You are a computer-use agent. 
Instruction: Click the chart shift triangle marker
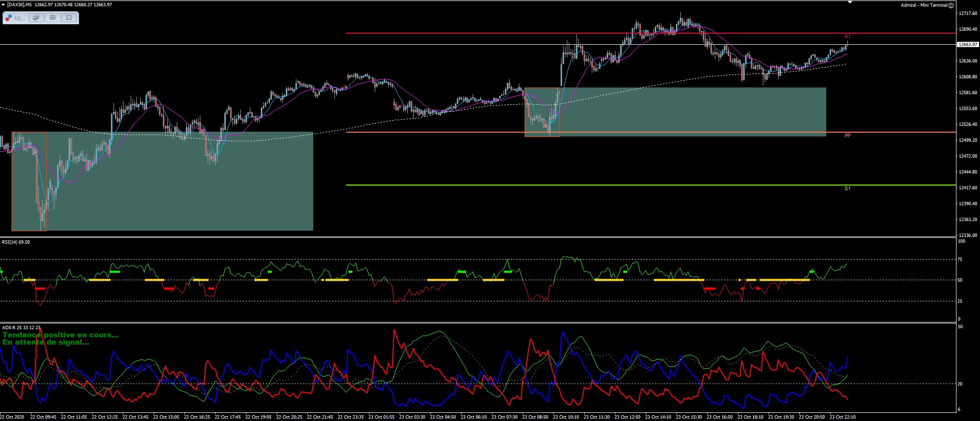[849, 2]
